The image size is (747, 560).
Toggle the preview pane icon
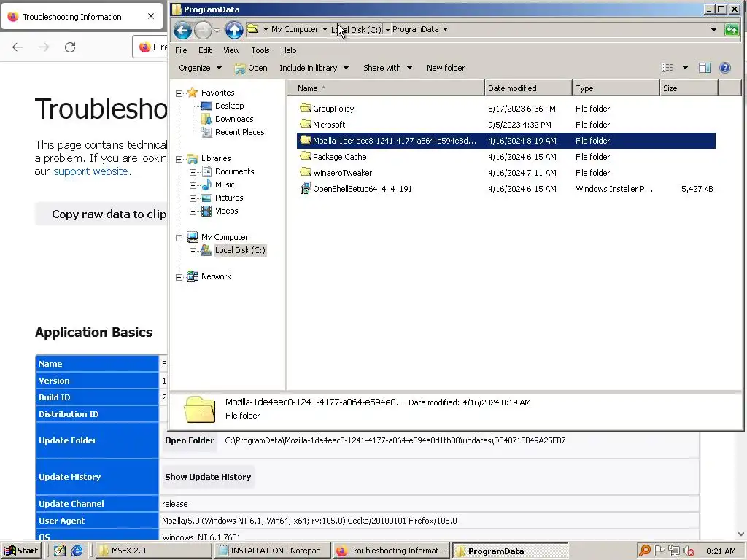(705, 68)
